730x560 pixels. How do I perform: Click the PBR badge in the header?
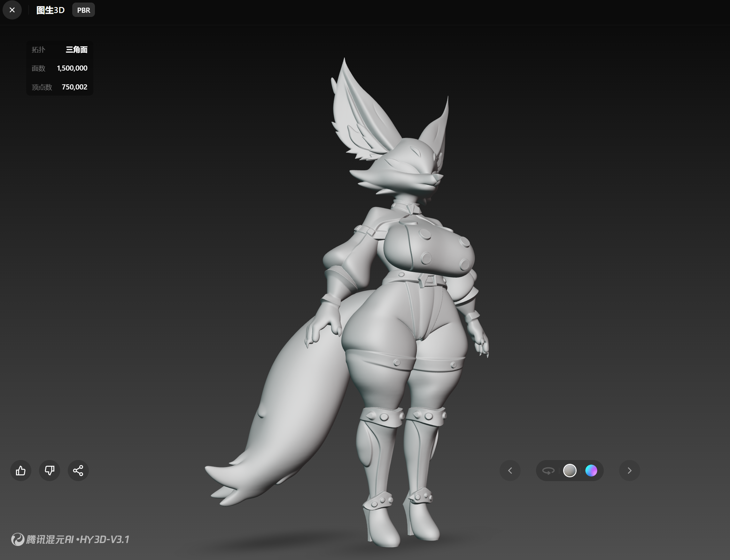click(x=83, y=10)
